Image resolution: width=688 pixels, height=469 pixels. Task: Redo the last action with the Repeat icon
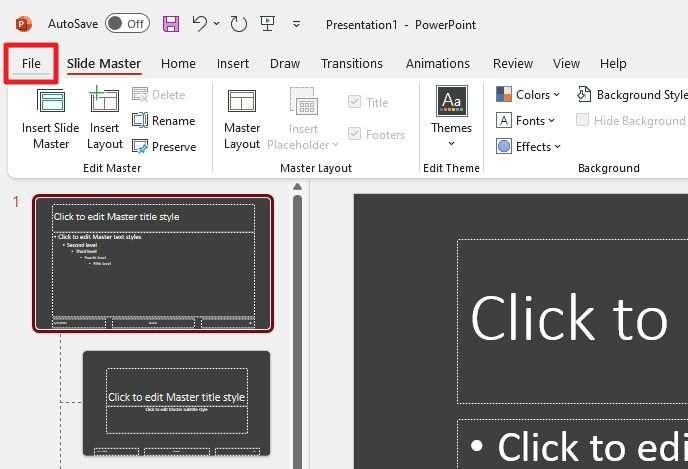coord(239,24)
